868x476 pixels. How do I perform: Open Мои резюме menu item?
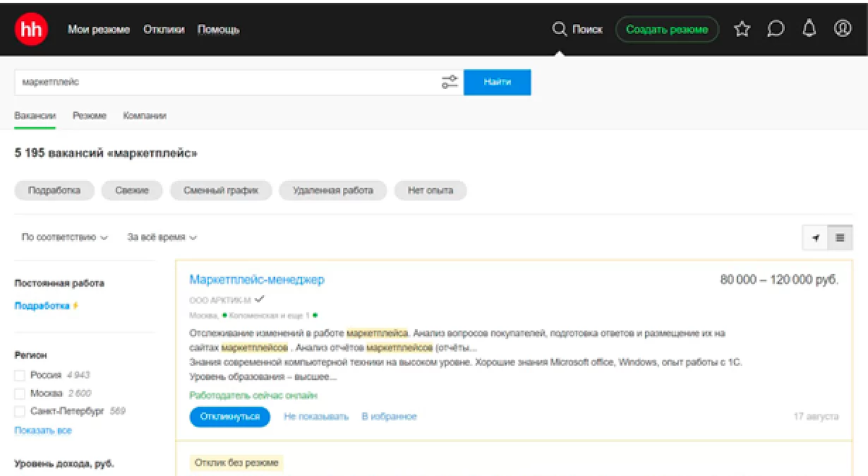click(x=99, y=30)
